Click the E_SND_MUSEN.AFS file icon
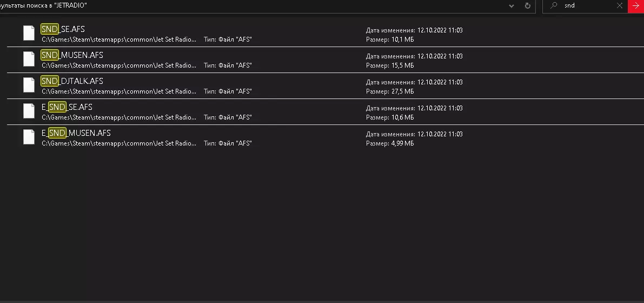Screen dimensions: 644x303 click(x=29, y=137)
